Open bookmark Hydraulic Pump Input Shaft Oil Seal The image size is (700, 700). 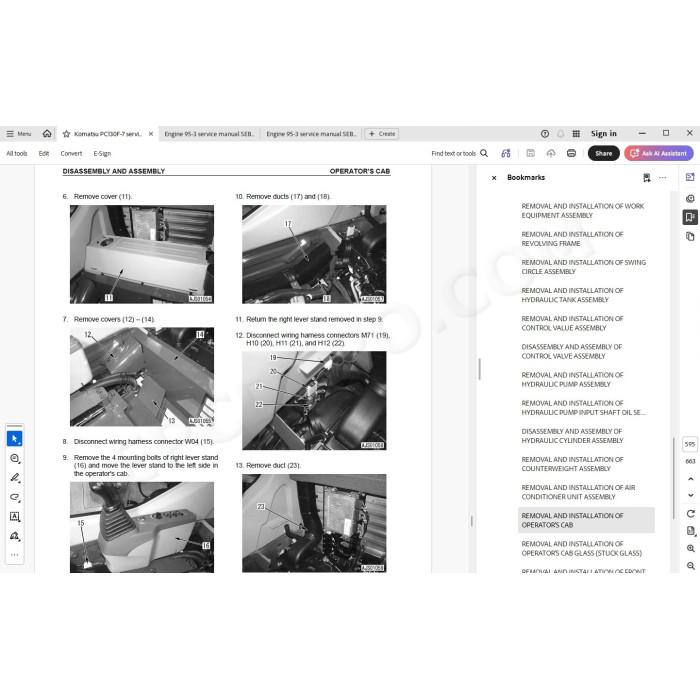point(583,408)
